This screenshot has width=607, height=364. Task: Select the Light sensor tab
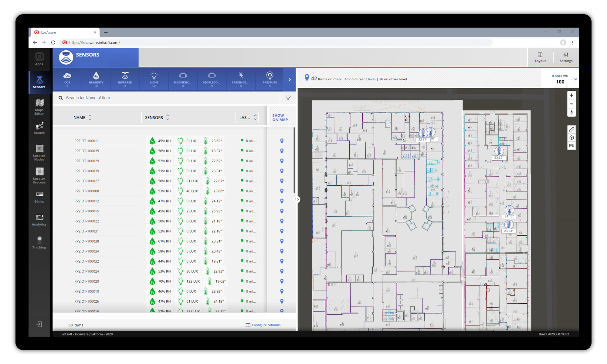click(154, 79)
